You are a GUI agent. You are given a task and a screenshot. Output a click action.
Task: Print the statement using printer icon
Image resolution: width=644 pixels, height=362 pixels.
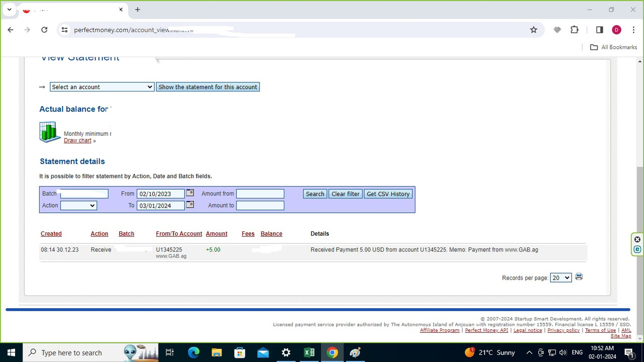point(579,277)
